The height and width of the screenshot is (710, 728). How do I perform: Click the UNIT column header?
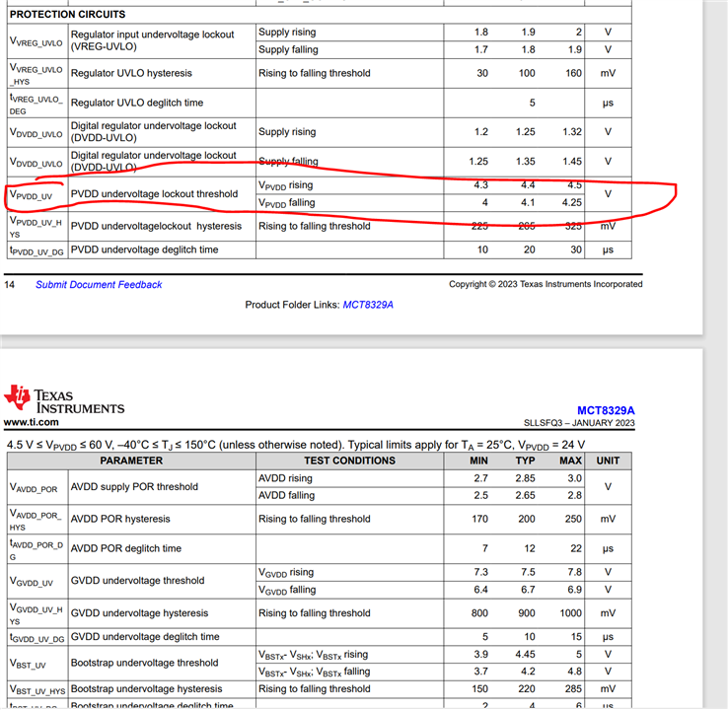[x=608, y=461]
